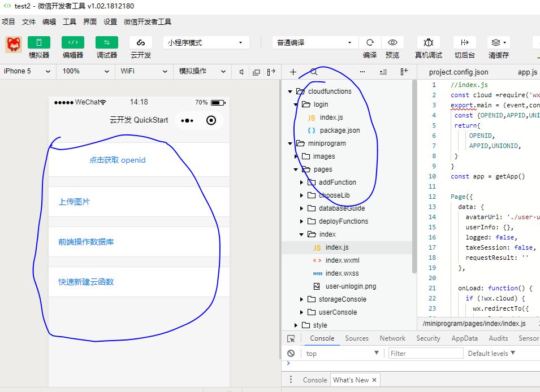Click the mini program capsule close circle
The width and height of the screenshot is (540, 392).
tap(211, 120)
